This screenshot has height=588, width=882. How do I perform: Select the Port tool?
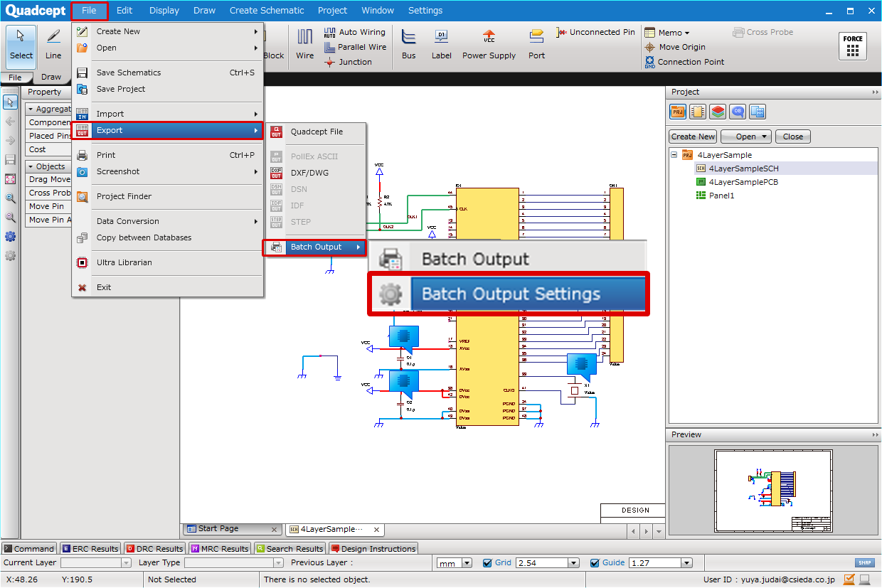point(537,44)
